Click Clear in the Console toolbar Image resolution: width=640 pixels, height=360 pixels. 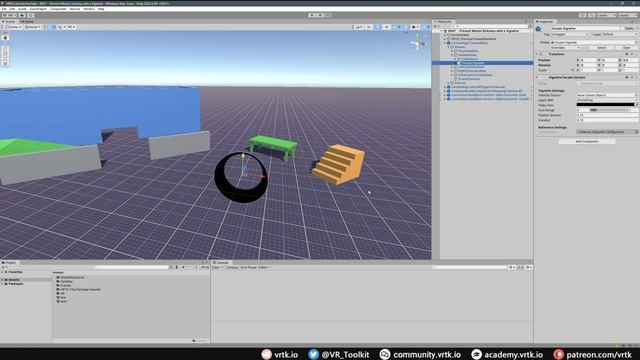pos(216,267)
